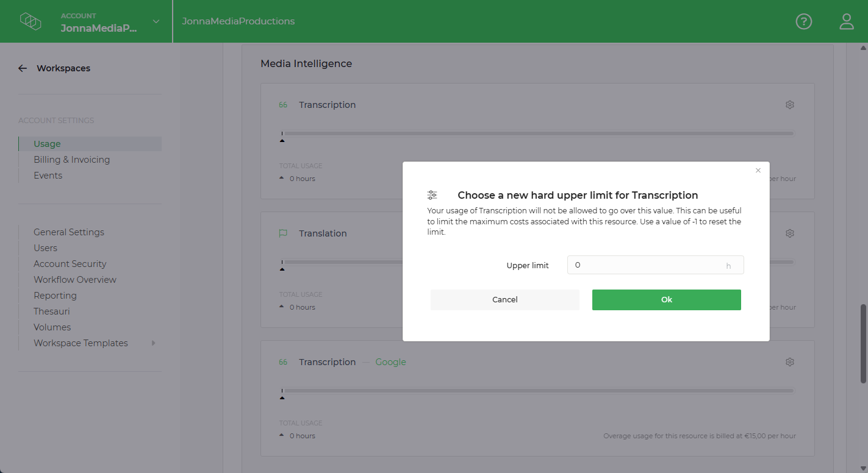868x473 pixels.
Task: Click the Transcription "66" engine icon
Action: [x=283, y=104]
